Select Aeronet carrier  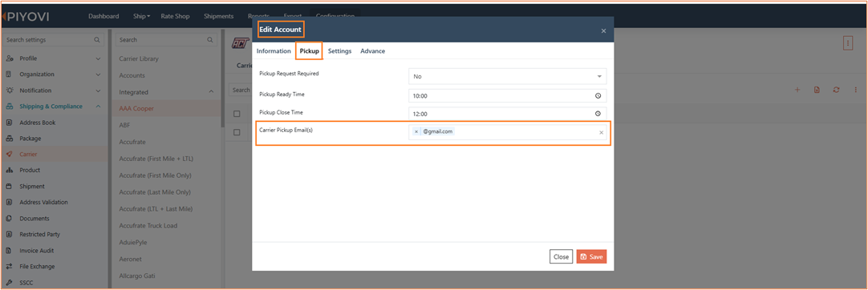(x=131, y=259)
